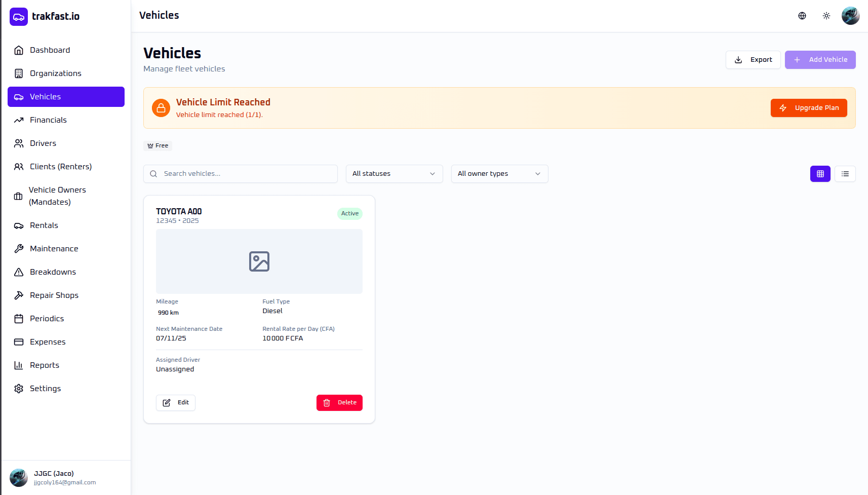
Task: Open JJGC (Jaco) profile at sidebar bottom
Action: (53, 478)
